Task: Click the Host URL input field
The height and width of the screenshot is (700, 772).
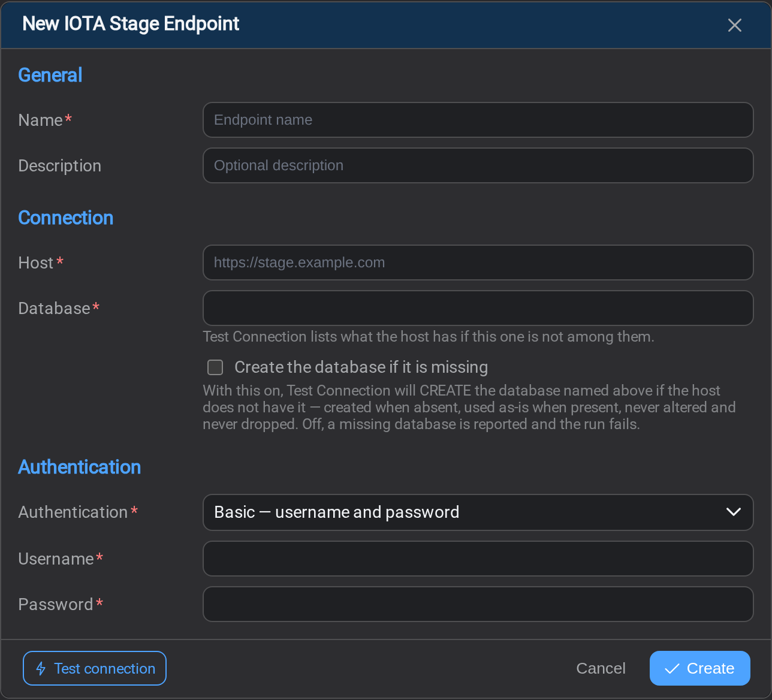Action: [478, 262]
